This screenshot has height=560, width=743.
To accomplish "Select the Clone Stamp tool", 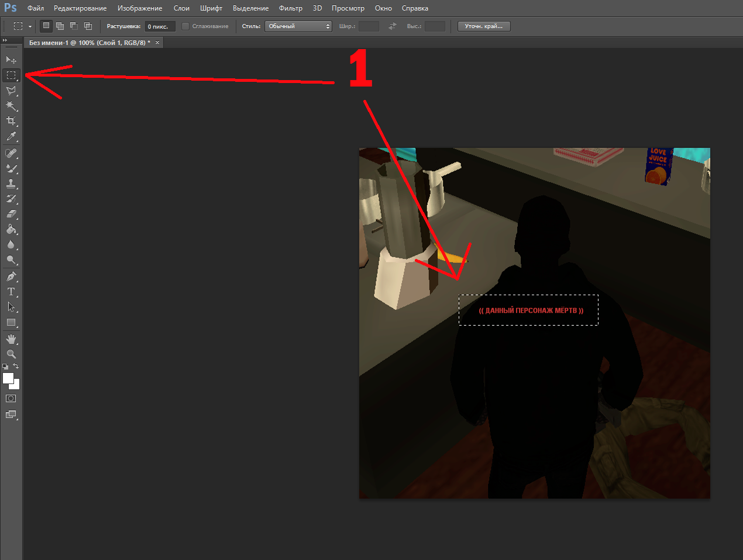I will [11, 184].
